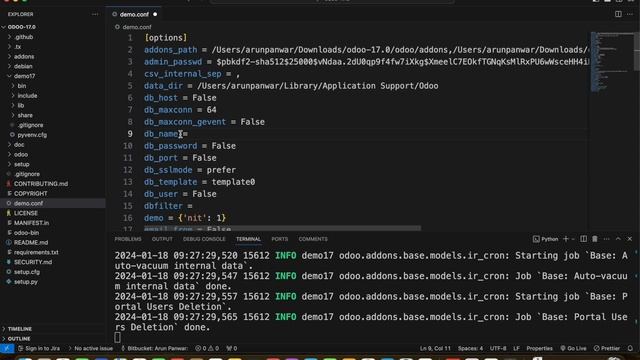640x360 pixels.
Task: Expand include folder
Action: pos(27,96)
